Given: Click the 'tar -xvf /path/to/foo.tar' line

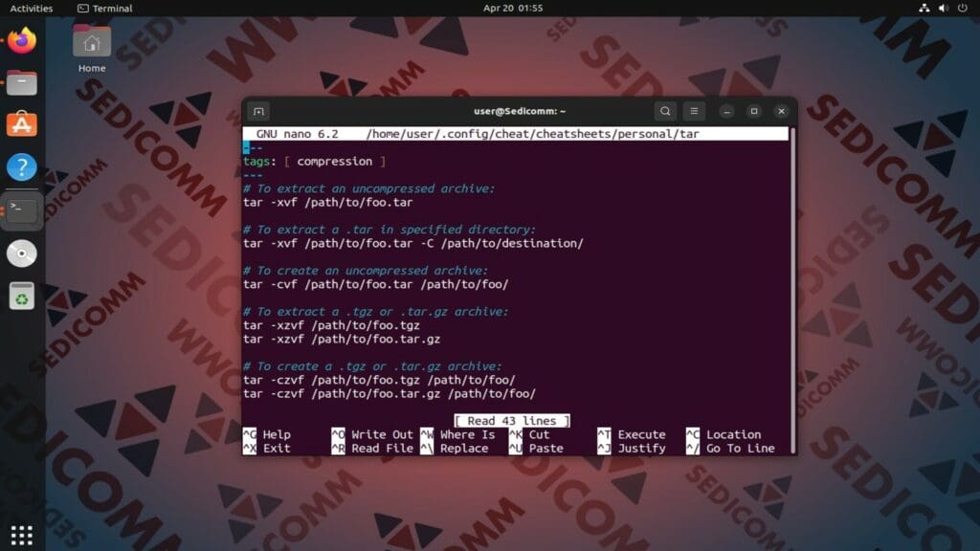Looking at the screenshot, I should [328, 203].
